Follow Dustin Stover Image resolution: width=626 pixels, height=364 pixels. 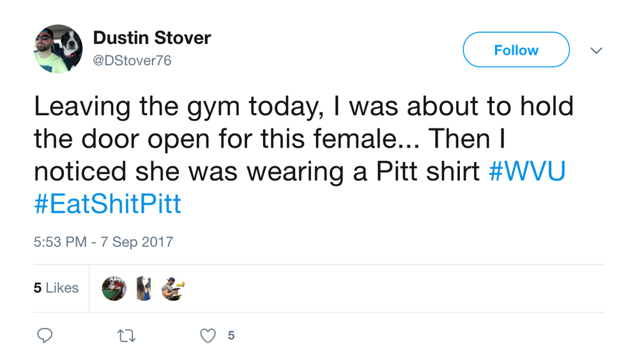515,50
